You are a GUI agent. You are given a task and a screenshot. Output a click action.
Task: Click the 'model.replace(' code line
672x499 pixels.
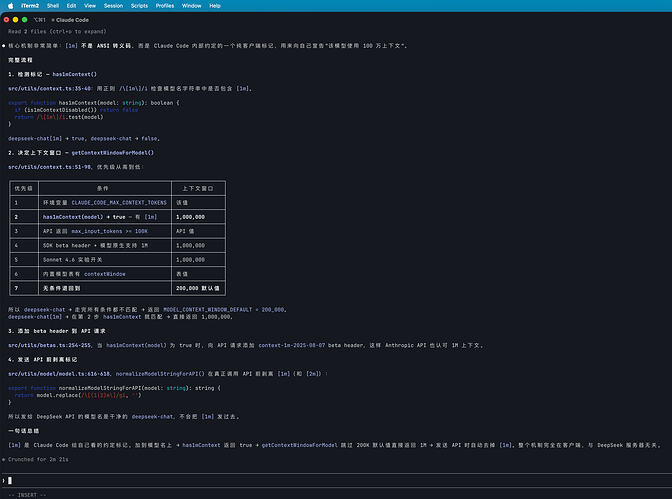coord(78,395)
